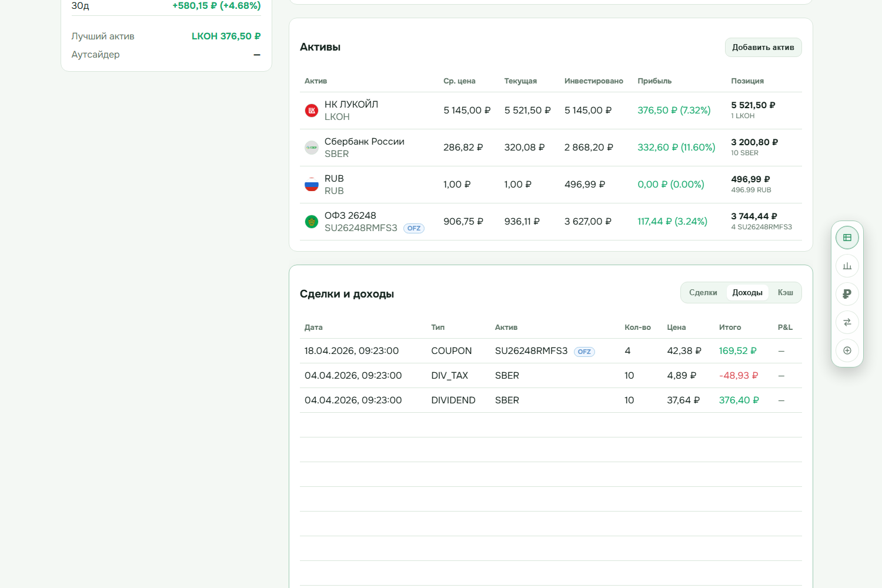
Task: Click RUB profit 0,00 ₽ (0.00%)
Action: [671, 184]
